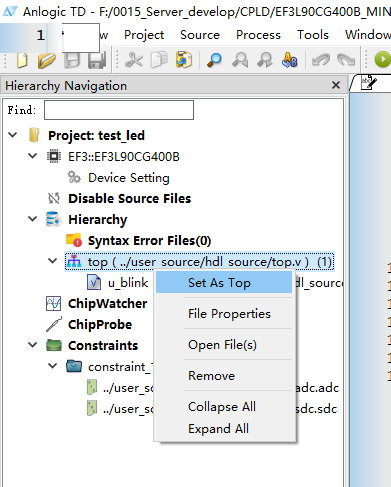Collapse the Constraints tree node
Screen dimensions: 391x487
[x=33, y=345]
